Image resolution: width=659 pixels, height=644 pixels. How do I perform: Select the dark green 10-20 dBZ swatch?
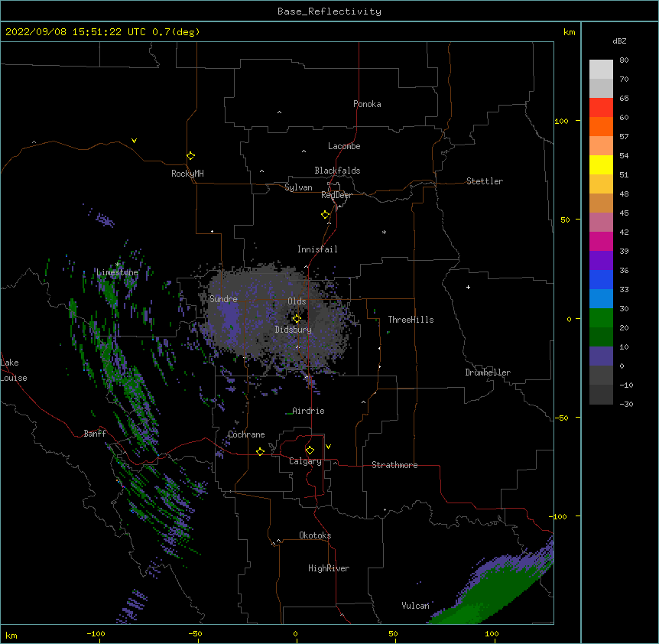[601, 337]
